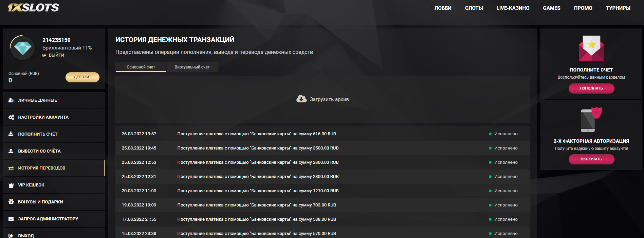Open the Турниры menu item

pyautogui.click(x=618, y=8)
